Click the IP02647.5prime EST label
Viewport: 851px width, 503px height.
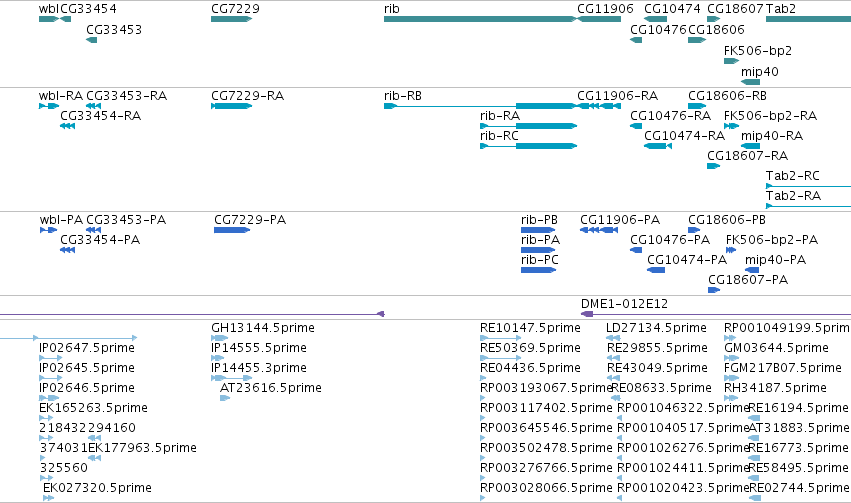[87, 348]
